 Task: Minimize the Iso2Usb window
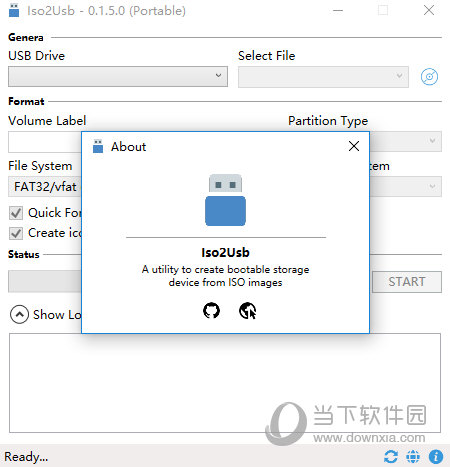(338, 10)
